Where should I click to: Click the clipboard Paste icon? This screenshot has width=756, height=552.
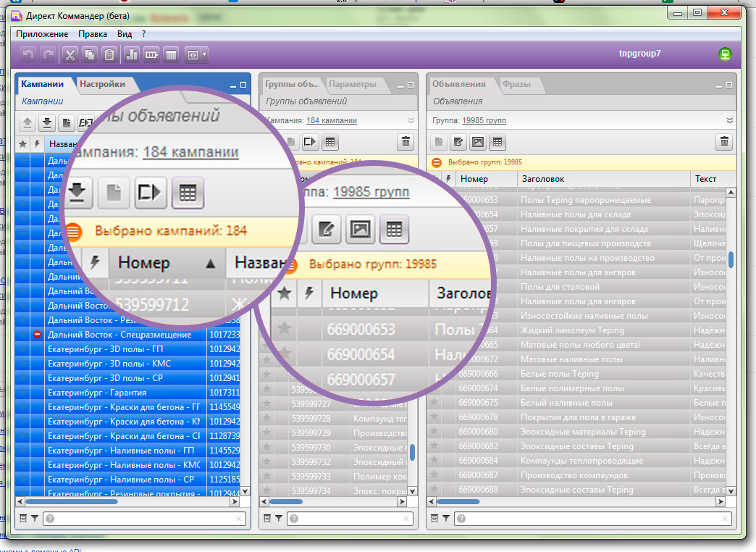click(x=109, y=54)
